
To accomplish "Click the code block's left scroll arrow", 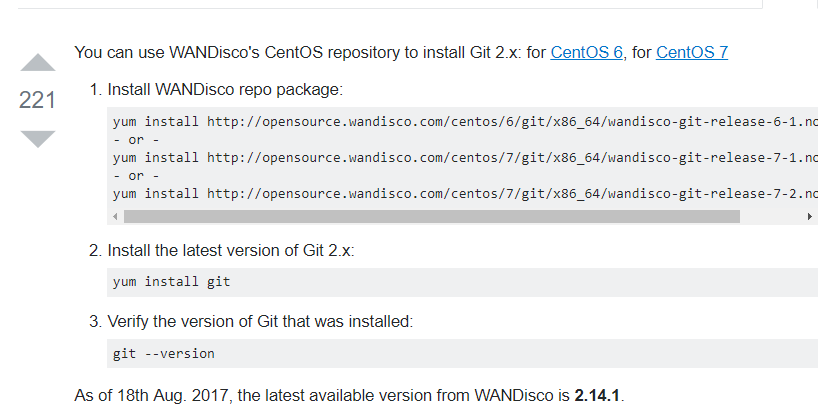I will coord(115,216).
